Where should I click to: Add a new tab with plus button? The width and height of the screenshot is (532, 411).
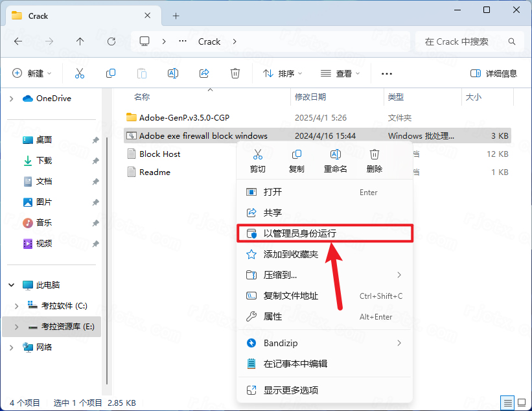[x=176, y=16]
